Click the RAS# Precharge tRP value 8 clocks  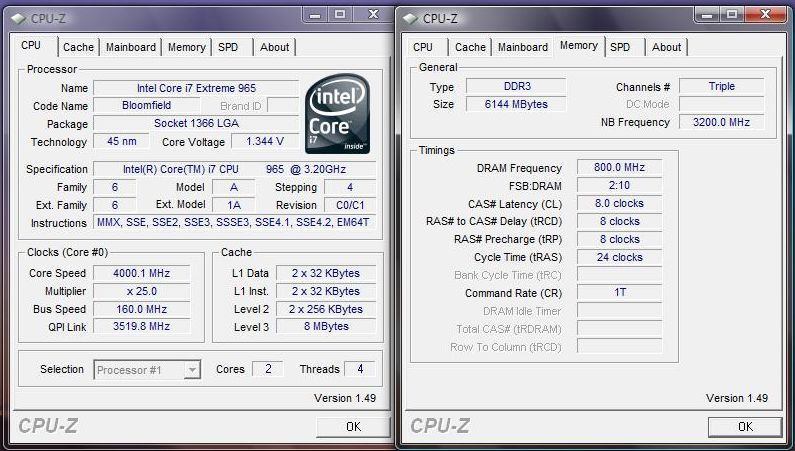(620, 239)
